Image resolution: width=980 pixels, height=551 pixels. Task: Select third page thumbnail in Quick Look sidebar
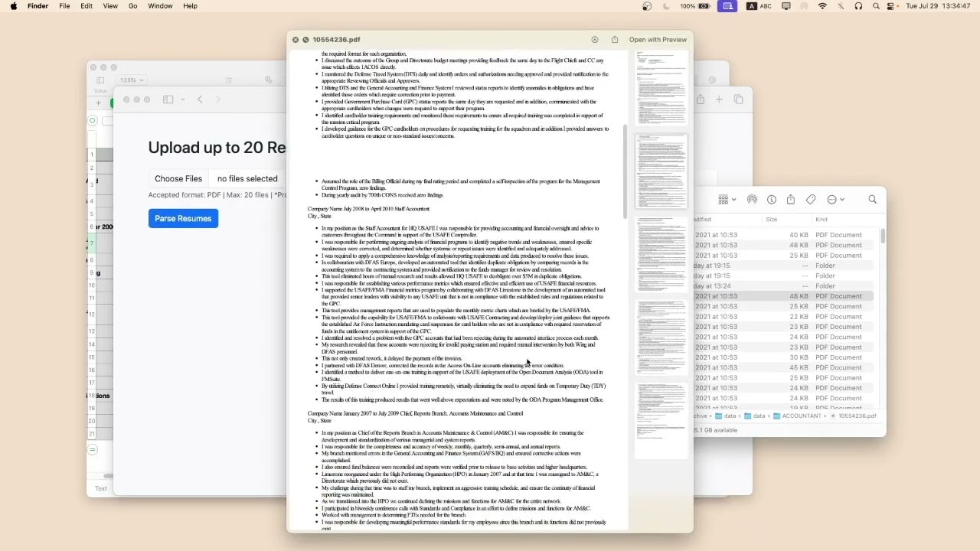[x=661, y=254]
